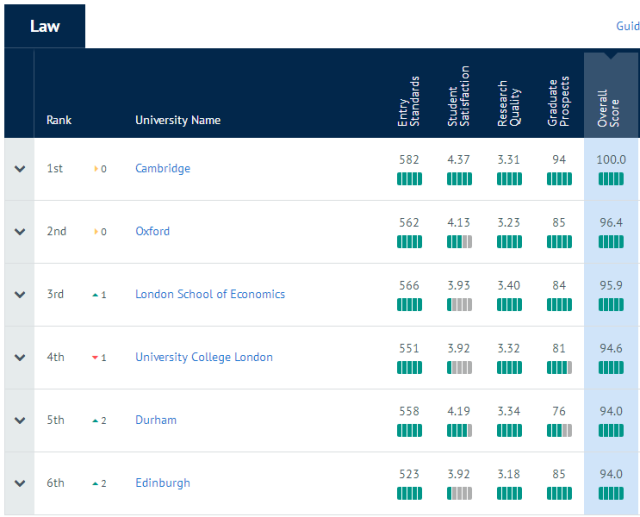Expand the Cambridge row chevron
Screen dimensions: 640x517
click(20, 169)
